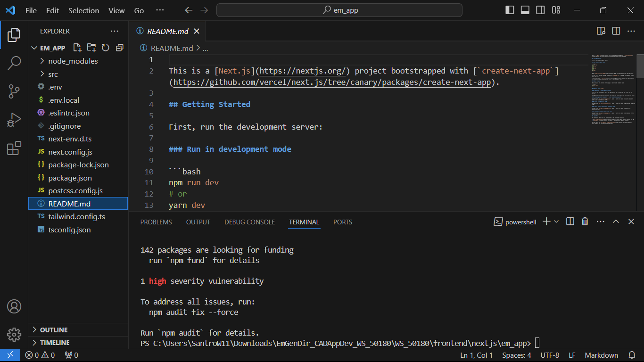Open the Manage gear icon
Screen dimensions: 644x362
(14, 334)
